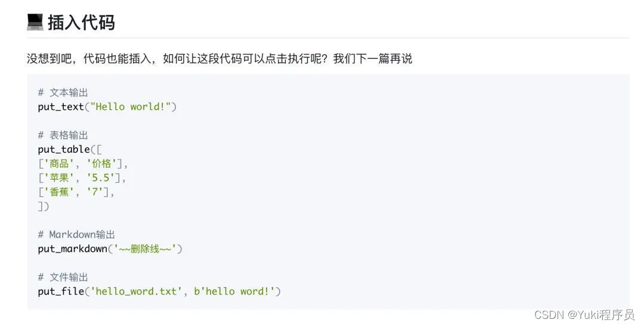The width and height of the screenshot is (644, 326).
Task: Click the paragraph starting with 没想到吧
Action: pyautogui.click(x=219, y=59)
